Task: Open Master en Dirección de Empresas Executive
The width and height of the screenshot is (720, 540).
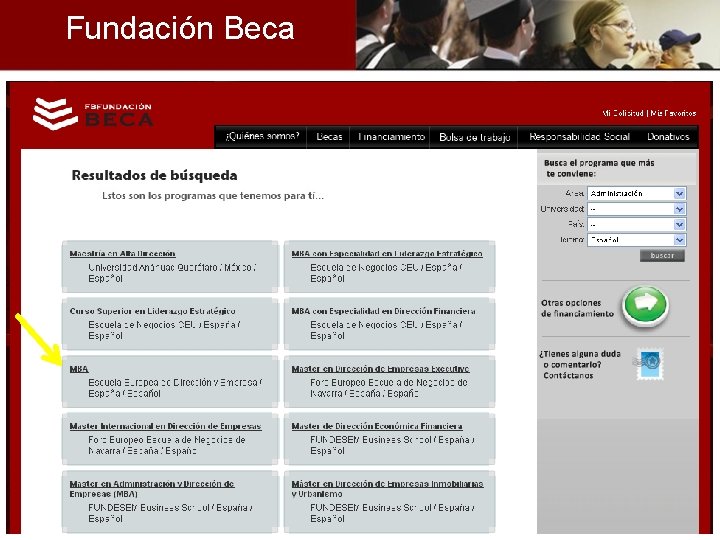Action: coord(381,369)
